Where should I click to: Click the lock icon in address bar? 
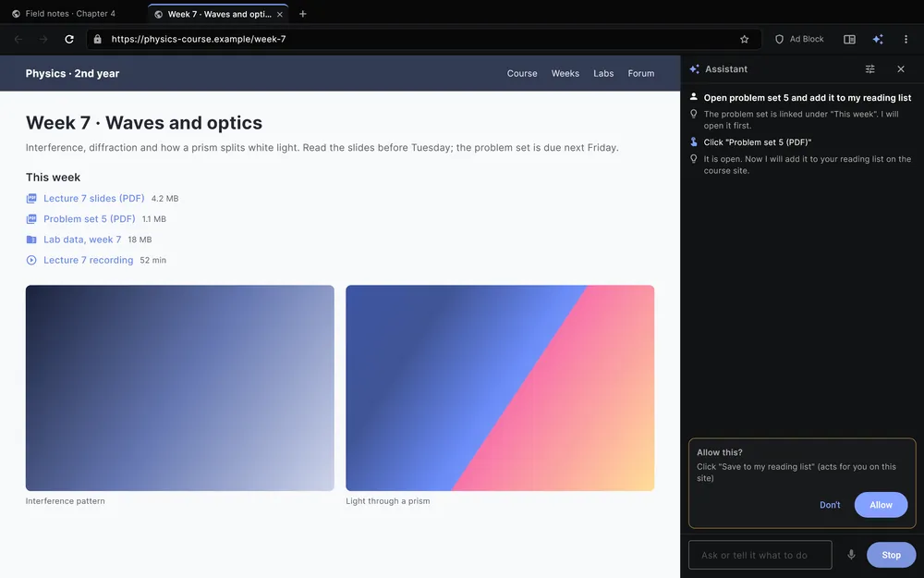(x=98, y=39)
